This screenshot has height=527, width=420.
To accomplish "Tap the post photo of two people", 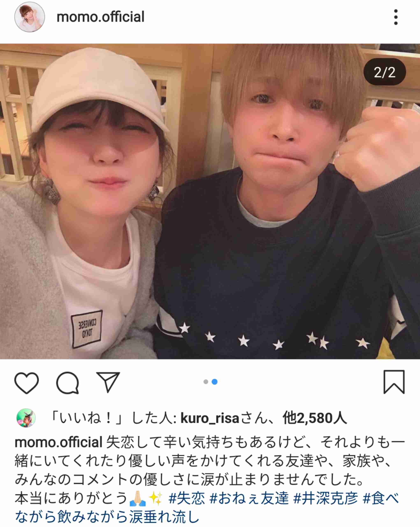I will [210, 201].
